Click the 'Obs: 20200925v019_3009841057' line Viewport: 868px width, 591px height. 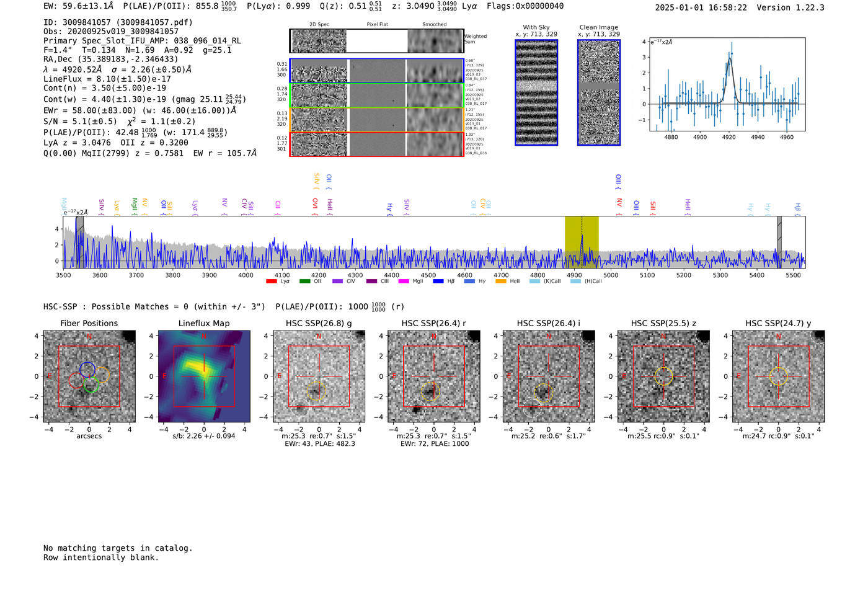(111, 31)
